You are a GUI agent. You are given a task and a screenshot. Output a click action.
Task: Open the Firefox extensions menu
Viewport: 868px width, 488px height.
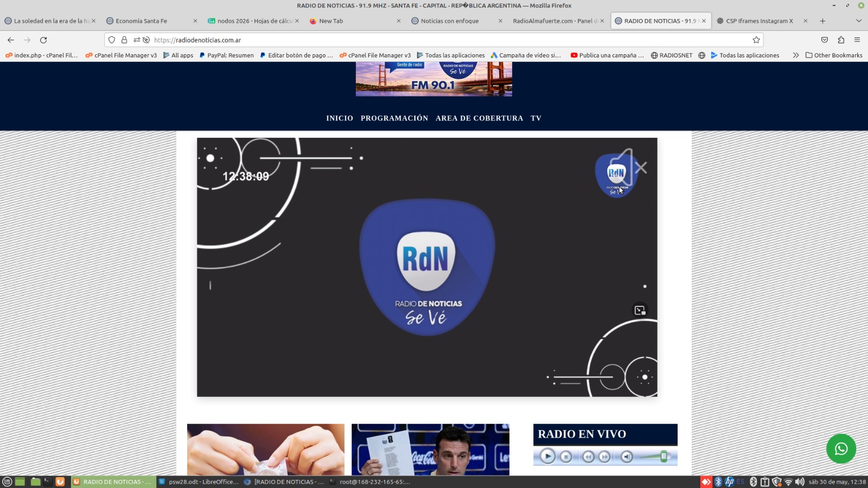click(x=841, y=40)
